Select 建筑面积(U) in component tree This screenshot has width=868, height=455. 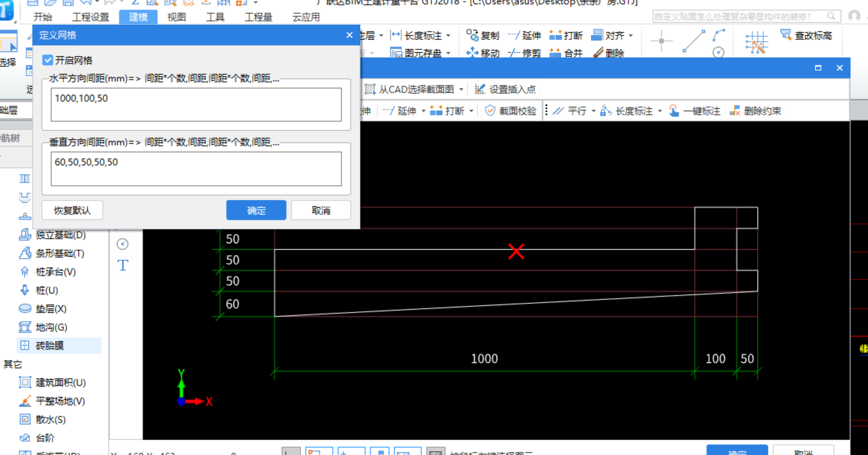click(x=52, y=383)
